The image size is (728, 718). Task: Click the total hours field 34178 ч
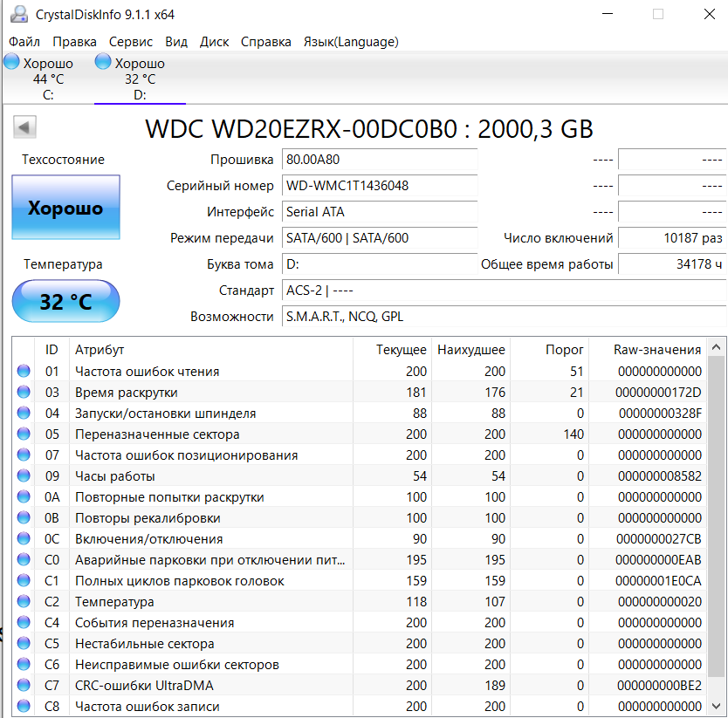point(672,264)
